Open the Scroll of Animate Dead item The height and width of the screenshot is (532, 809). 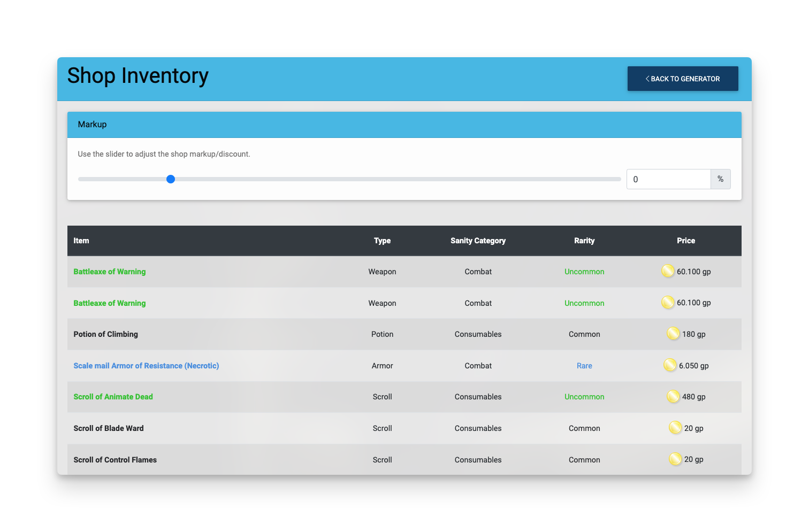click(113, 397)
